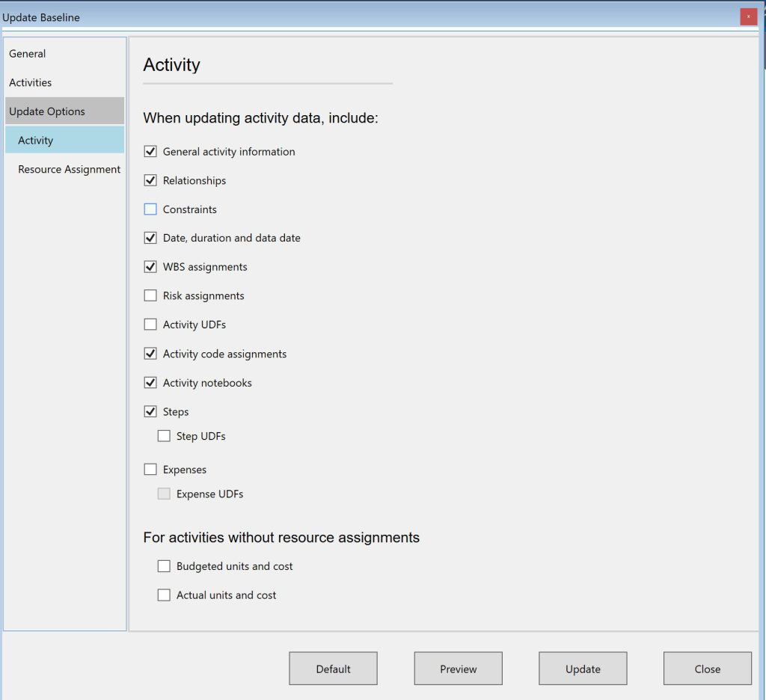Screen dimensions: 766x700
Task: Disable the Steps checkbox
Action: 150,411
